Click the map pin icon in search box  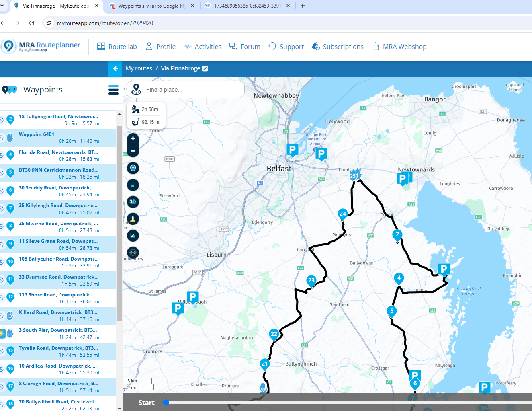(136, 89)
